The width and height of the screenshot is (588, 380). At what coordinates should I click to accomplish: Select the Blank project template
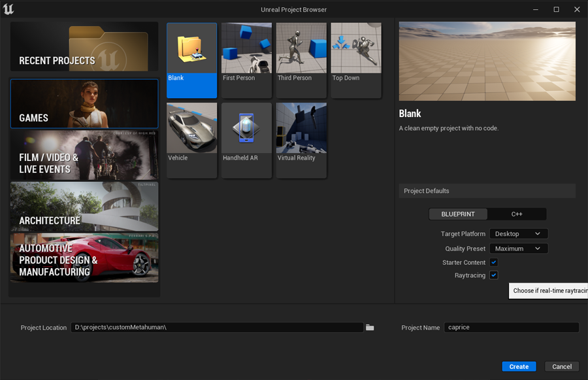pos(191,60)
